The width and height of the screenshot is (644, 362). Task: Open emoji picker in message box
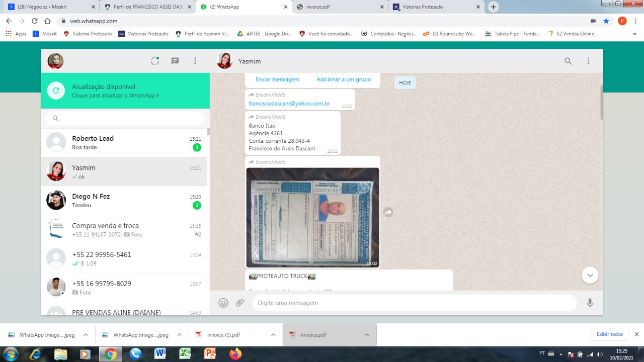(223, 303)
